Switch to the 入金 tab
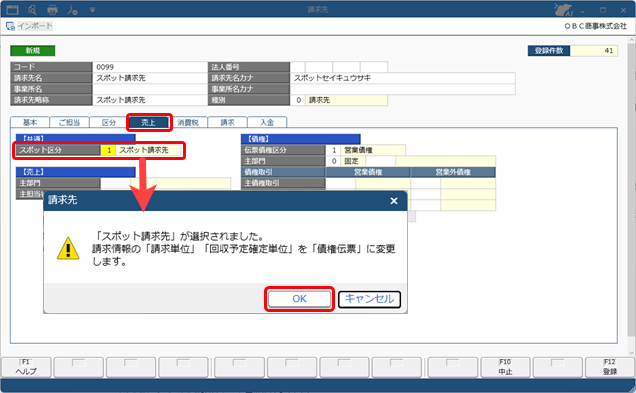Screen dimensions: 636x393 point(267,122)
